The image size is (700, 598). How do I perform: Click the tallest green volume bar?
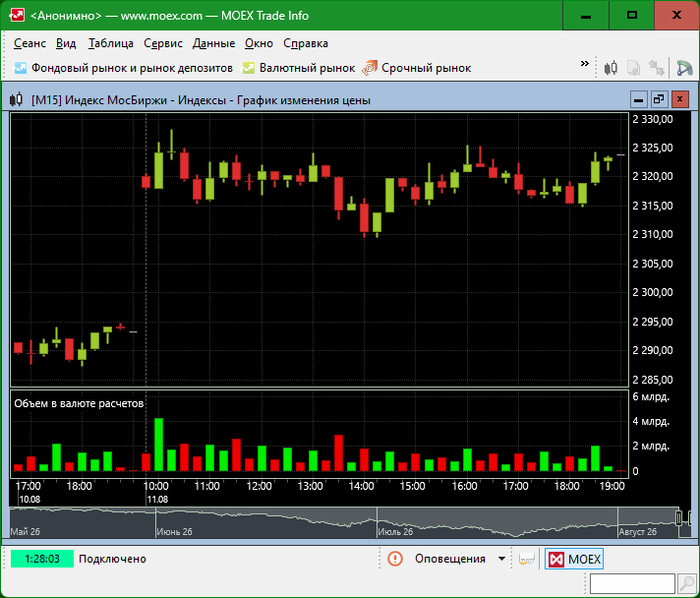click(x=158, y=444)
